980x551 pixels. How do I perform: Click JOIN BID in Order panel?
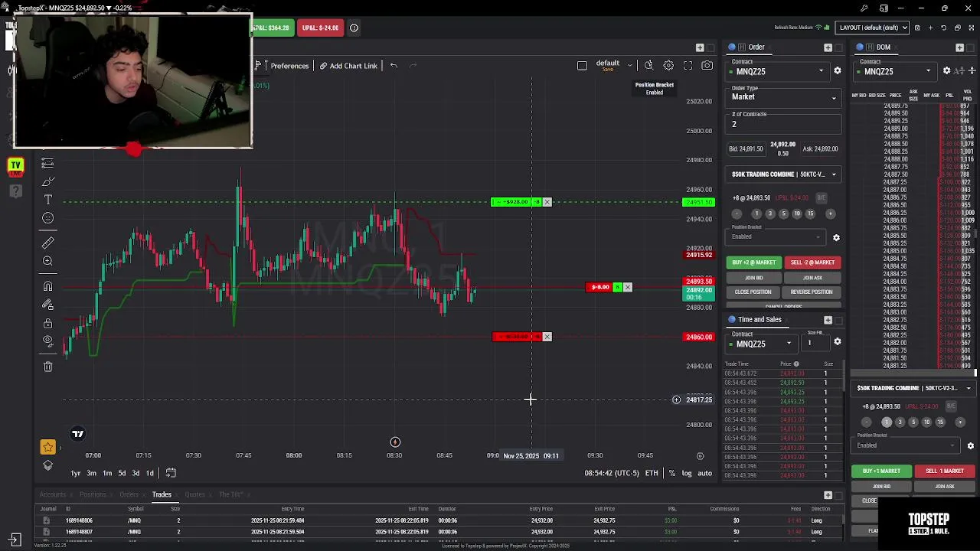point(753,278)
